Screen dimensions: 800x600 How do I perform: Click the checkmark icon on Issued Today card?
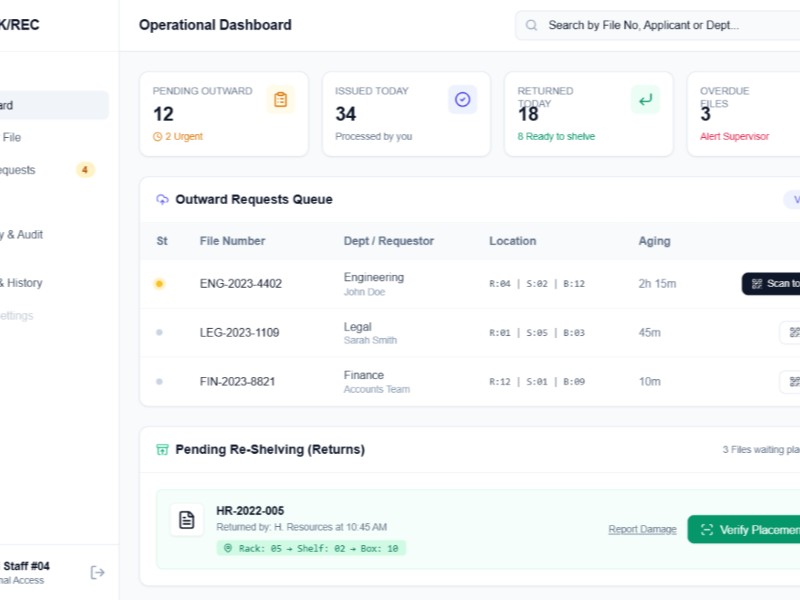[x=461, y=99]
